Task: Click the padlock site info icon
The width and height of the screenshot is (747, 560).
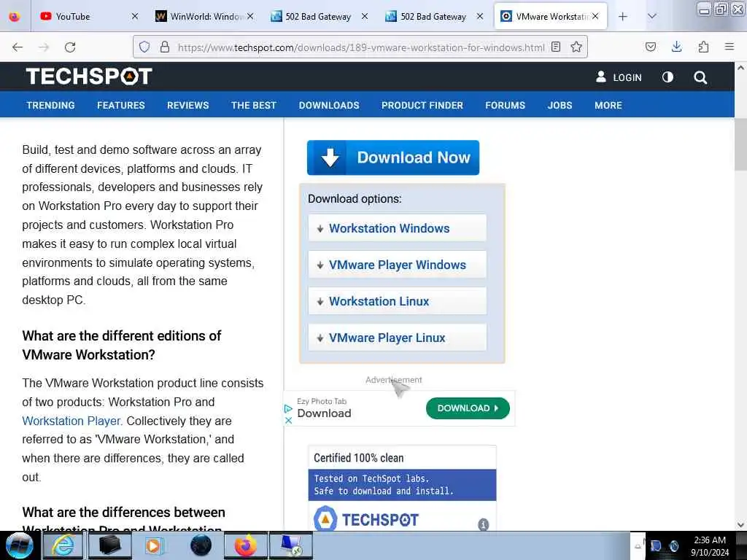Action: [x=164, y=47]
